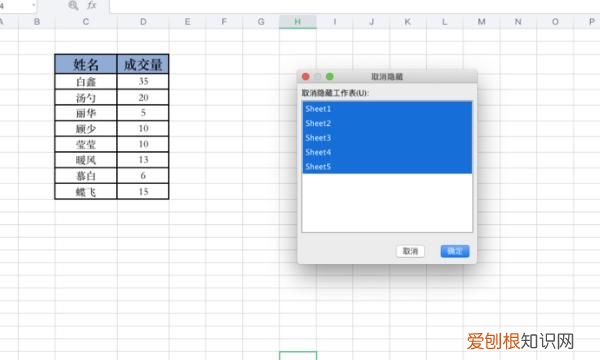The height and width of the screenshot is (360, 600).
Task: Click the 姓名 header cell
Action: pos(86,64)
